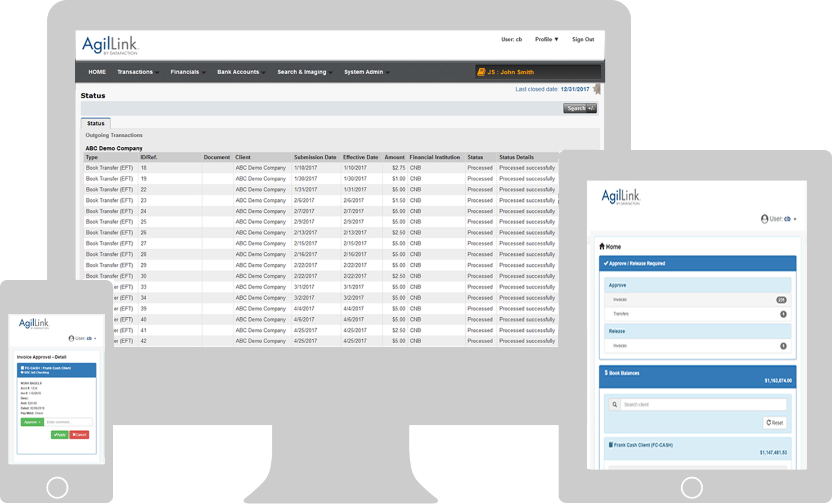
Task: Tap the tablet's round home button
Action: point(692,488)
